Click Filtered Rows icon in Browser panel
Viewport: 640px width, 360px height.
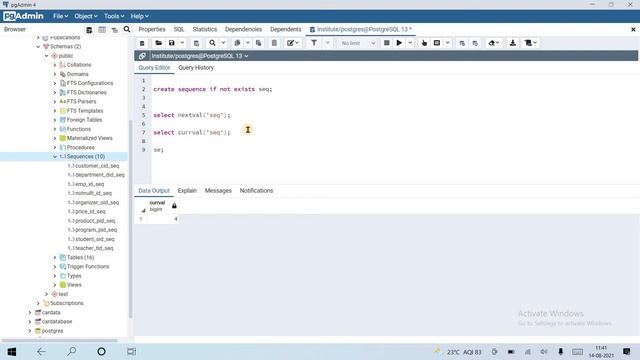pyautogui.click(x=115, y=29)
